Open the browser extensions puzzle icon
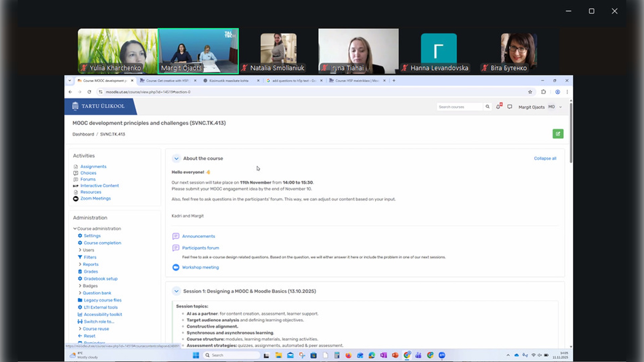This screenshot has width=644, height=362. tap(543, 92)
